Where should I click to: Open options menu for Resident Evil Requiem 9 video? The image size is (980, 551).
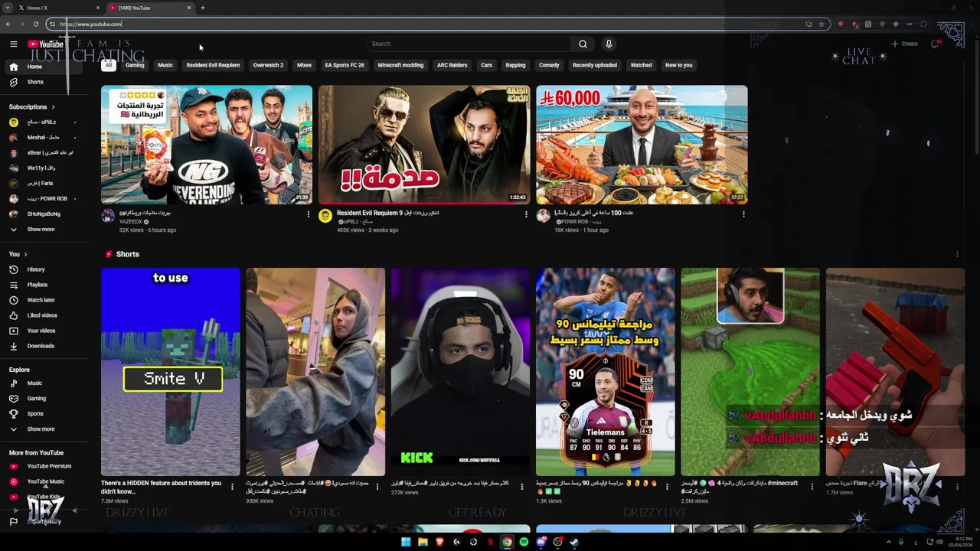coord(526,214)
